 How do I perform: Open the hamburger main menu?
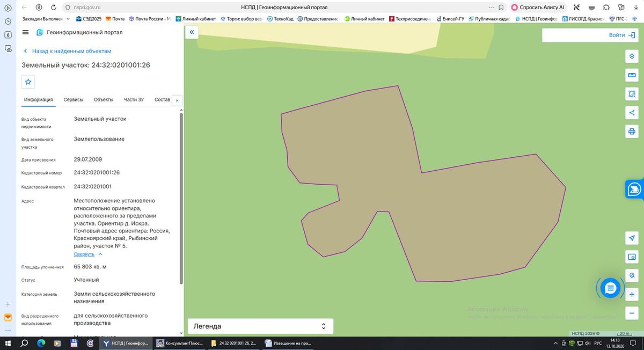pyautogui.click(x=25, y=32)
